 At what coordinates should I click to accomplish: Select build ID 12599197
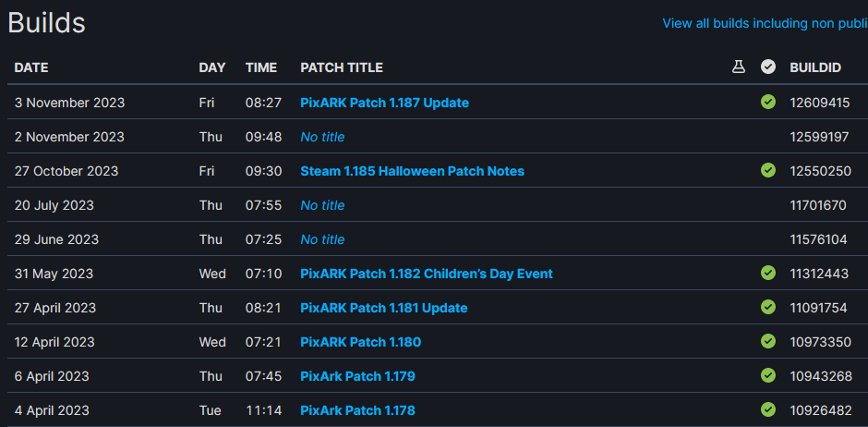819,137
